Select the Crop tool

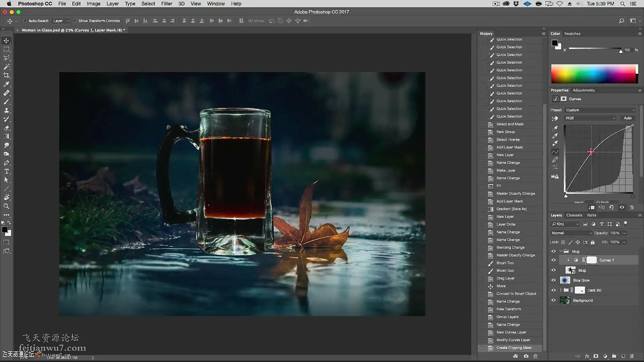pos(6,75)
